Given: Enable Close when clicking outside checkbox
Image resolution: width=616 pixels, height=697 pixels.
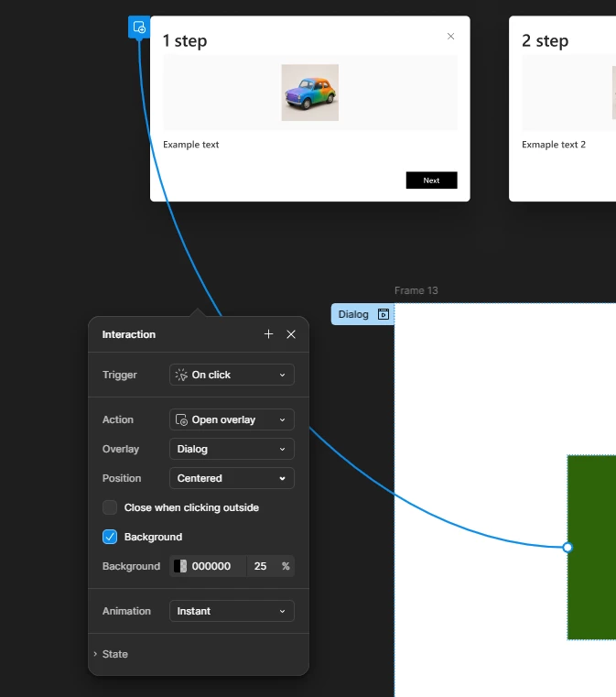Looking at the screenshot, I should [110, 507].
